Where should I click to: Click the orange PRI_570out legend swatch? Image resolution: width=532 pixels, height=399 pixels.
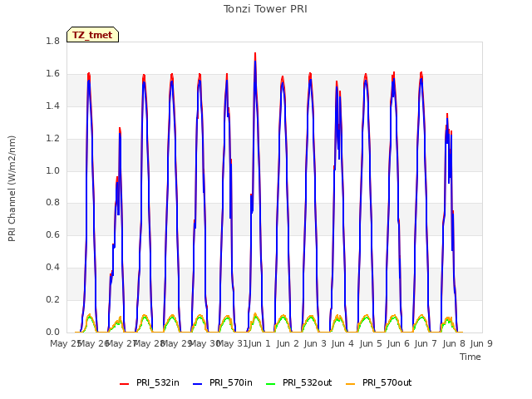click(351, 384)
